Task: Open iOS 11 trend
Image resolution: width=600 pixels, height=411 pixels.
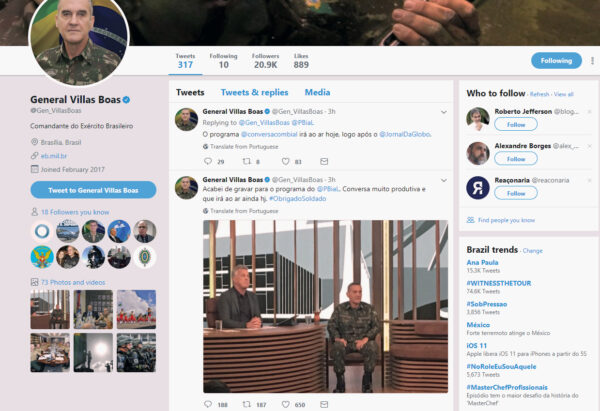Action: pyautogui.click(x=477, y=346)
